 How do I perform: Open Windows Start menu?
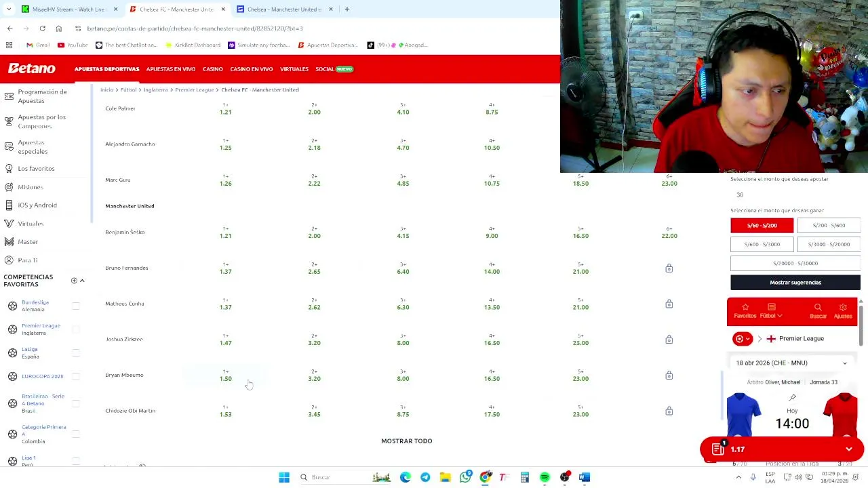[284, 477]
